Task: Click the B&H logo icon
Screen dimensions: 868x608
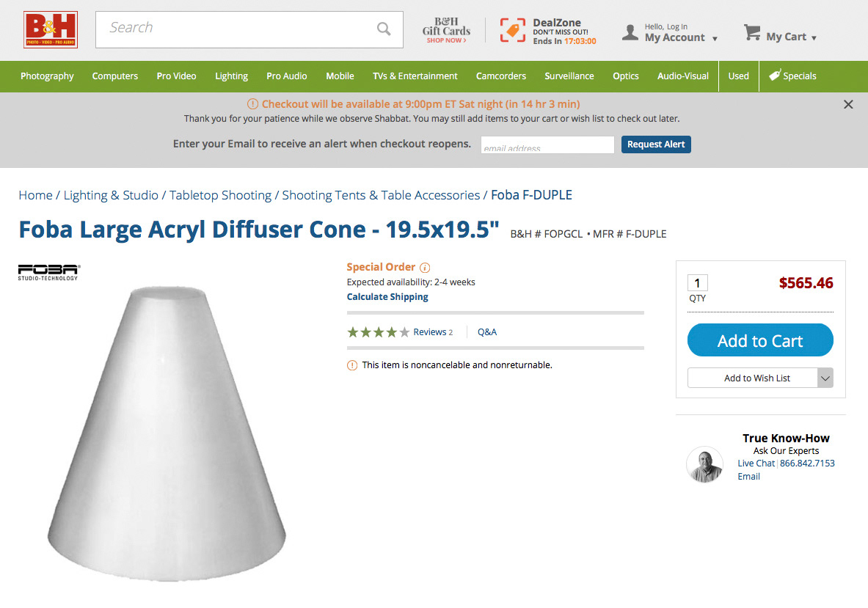Action: tap(51, 30)
